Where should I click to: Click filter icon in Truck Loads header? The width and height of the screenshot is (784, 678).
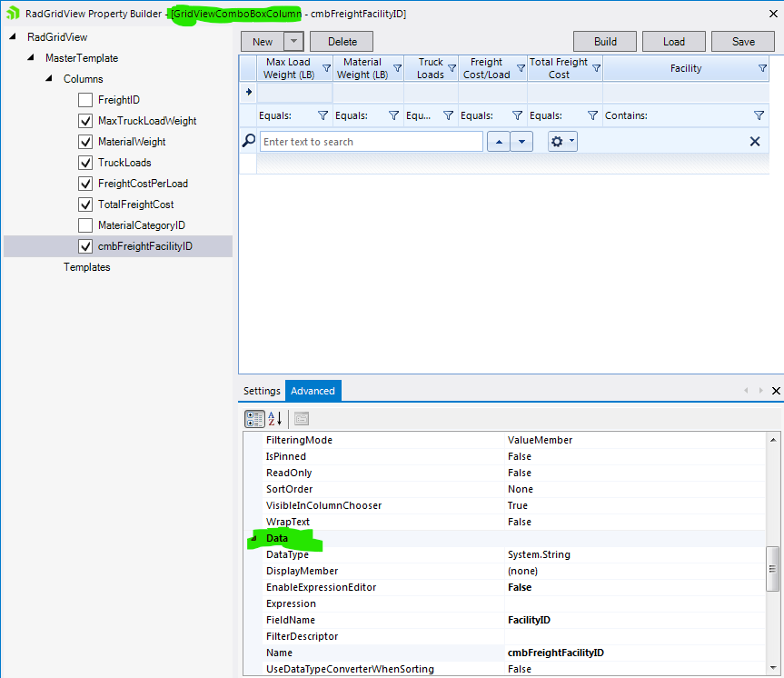point(452,68)
